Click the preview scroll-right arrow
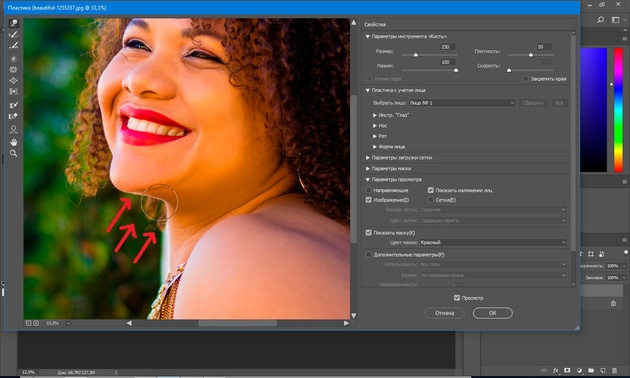Screen dimensions: 630x378 (x=346, y=323)
